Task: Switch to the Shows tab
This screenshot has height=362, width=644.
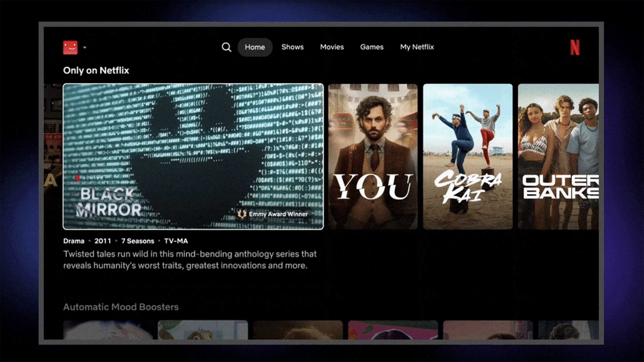Action: tap(293, 47)
